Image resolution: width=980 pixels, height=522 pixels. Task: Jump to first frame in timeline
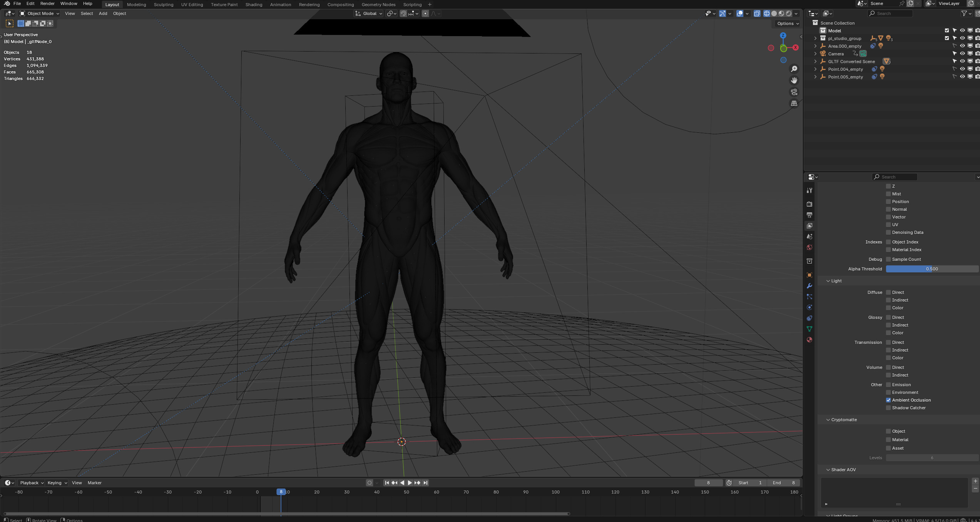[x=387, y=483]
